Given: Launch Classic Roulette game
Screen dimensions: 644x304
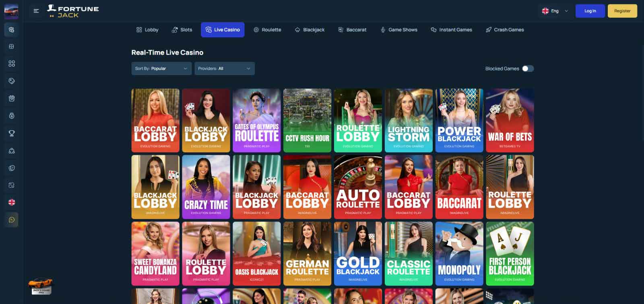Looking at the screenshot, I should [409, 254].
